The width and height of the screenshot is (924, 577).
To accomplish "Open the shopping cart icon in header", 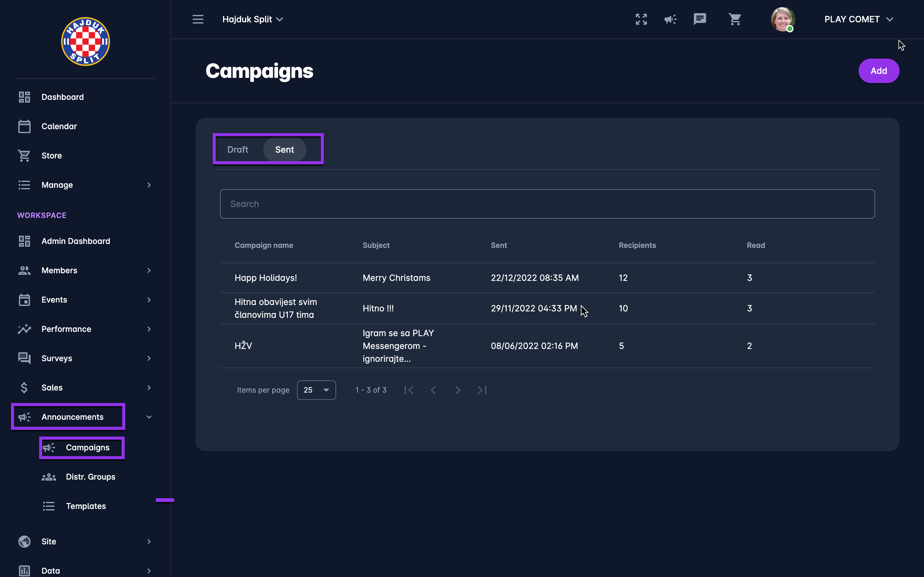I will point(735,19).
